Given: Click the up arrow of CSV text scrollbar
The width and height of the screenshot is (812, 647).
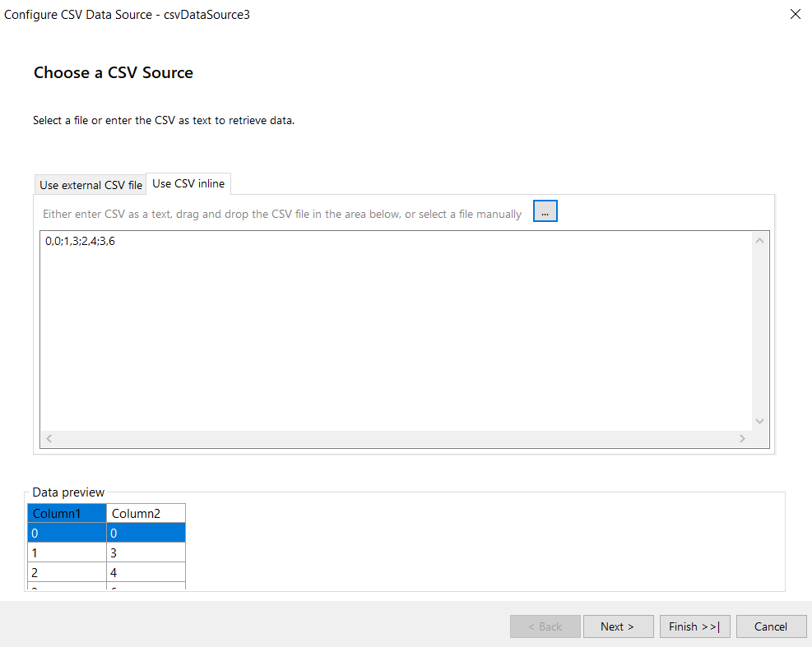Looking at the screenshot, I should 759,241.
